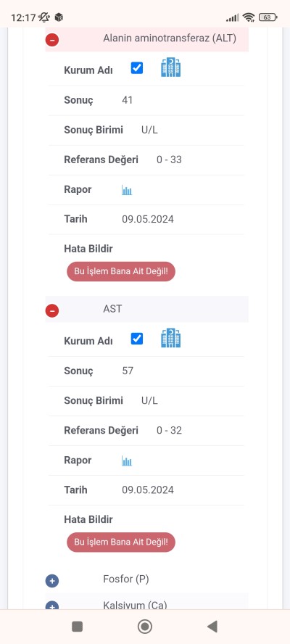Expand the Kalsiyum (Ca) row
The image size is (290, 644).
[52, 606]
